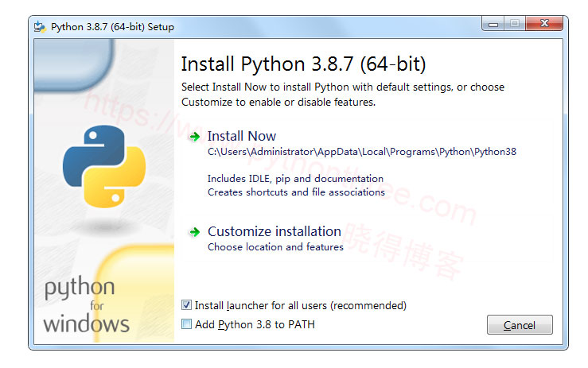
Task: Click 'Choose location and features' text
Action: coord(275,247)
